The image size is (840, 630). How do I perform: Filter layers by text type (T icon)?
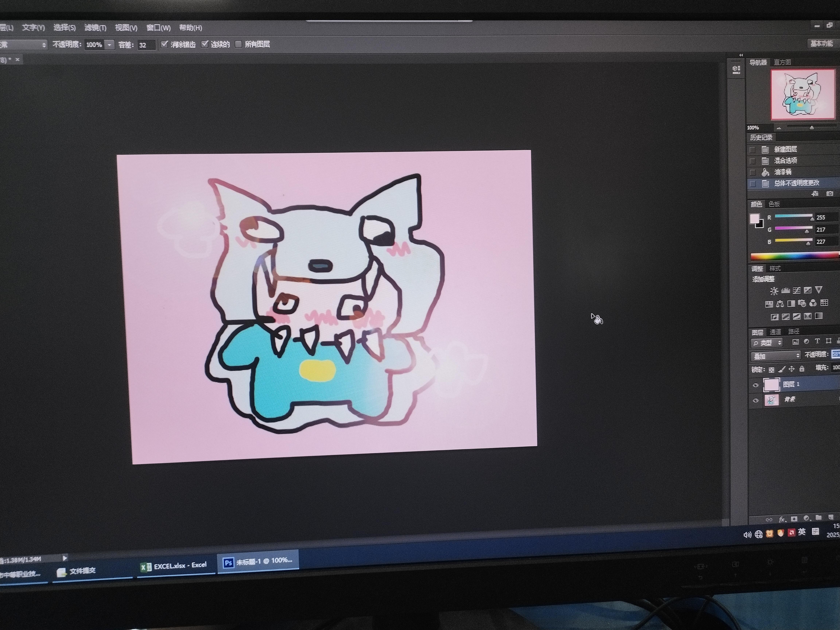(x=817, y=341)
